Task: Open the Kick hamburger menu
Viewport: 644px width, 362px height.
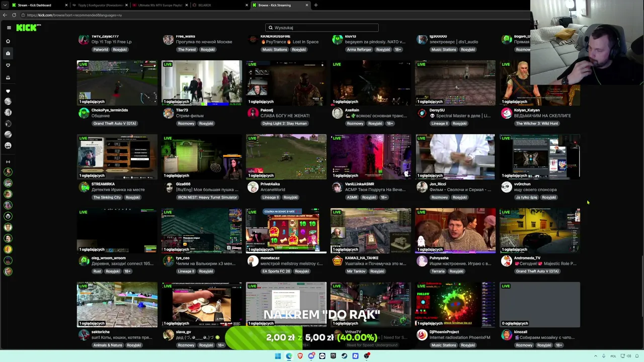Action: [x=9, y=28]
